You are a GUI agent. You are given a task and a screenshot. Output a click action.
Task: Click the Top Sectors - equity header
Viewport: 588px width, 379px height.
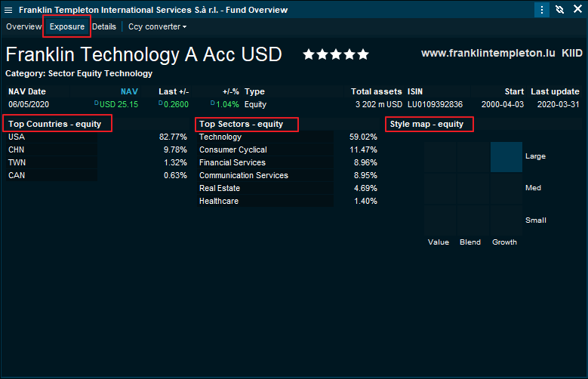pyautogui.click(x=247, y=124)
